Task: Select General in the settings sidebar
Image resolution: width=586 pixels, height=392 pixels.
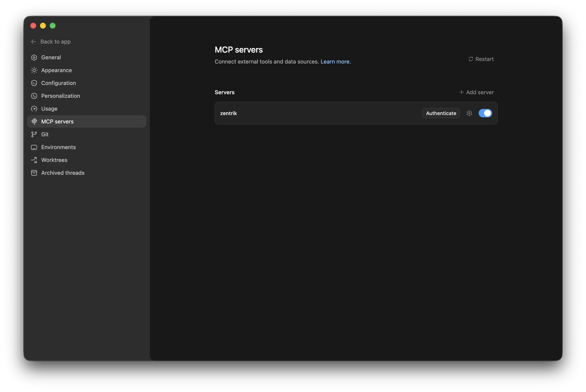Action: click(51, 57)
